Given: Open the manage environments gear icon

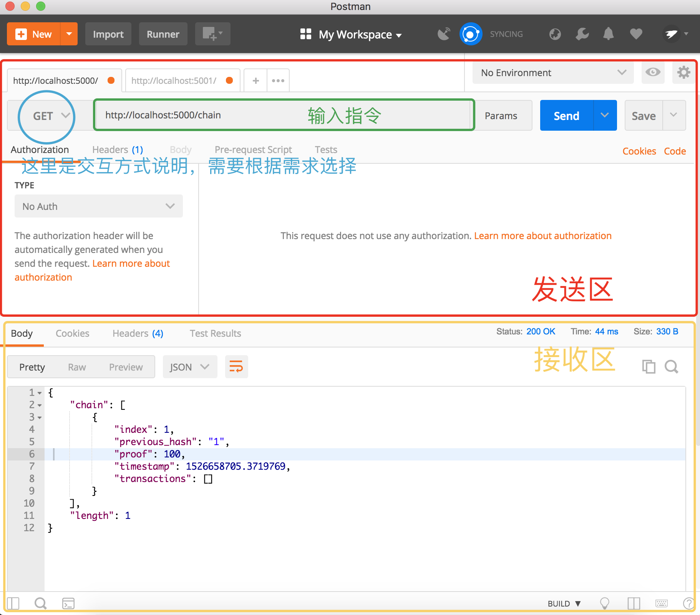Looking at the screenshot, I should [683, 72].
